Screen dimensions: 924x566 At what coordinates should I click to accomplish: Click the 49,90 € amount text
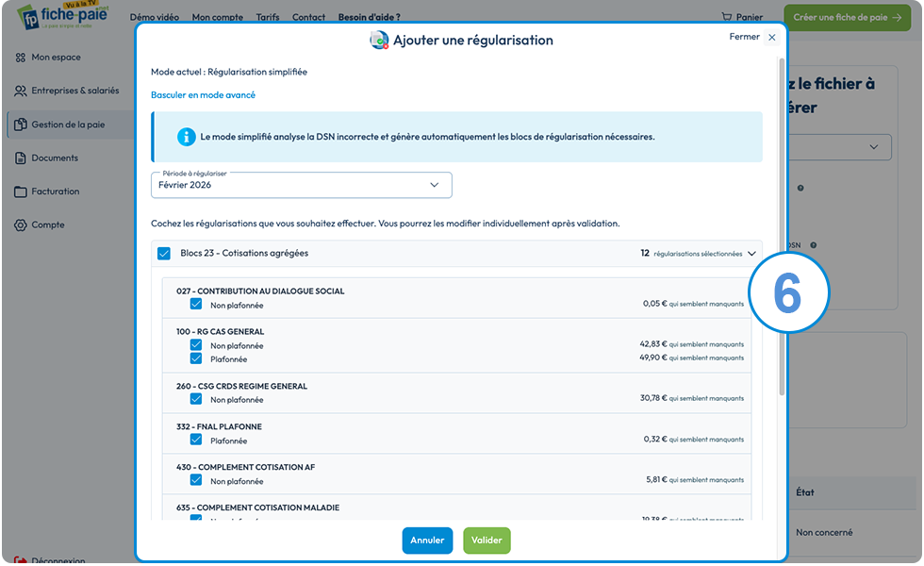(x=653, y=358)
